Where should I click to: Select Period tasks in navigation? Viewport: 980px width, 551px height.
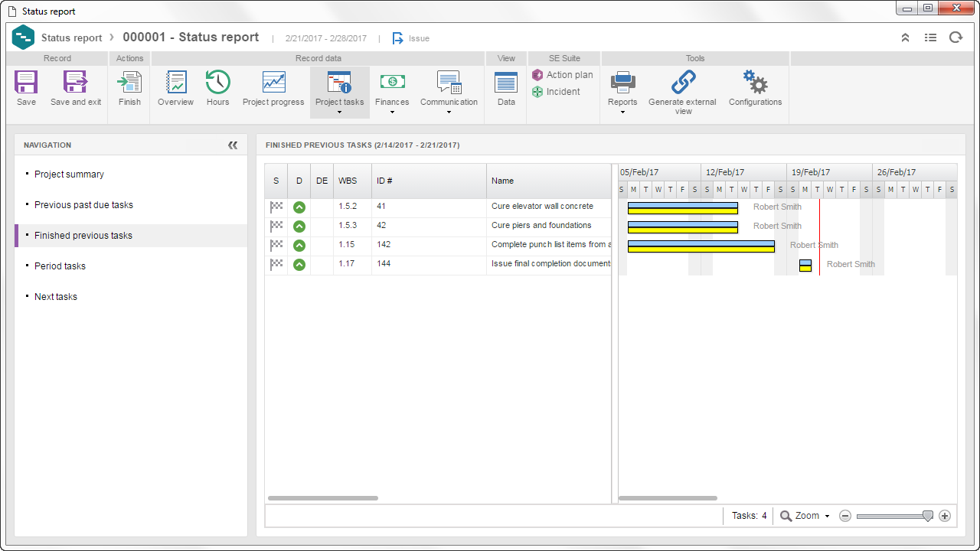(x=60, y=266)
